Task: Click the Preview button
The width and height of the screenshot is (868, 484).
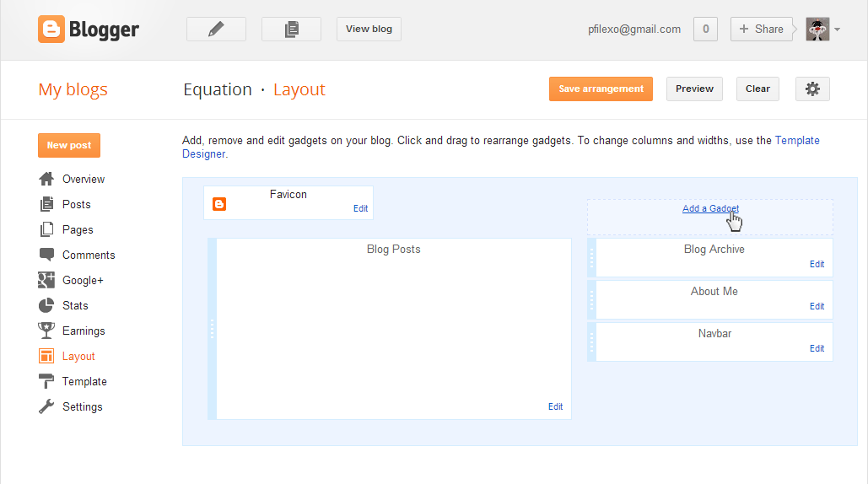Action: pyautogui.click(x=694, y=89)
